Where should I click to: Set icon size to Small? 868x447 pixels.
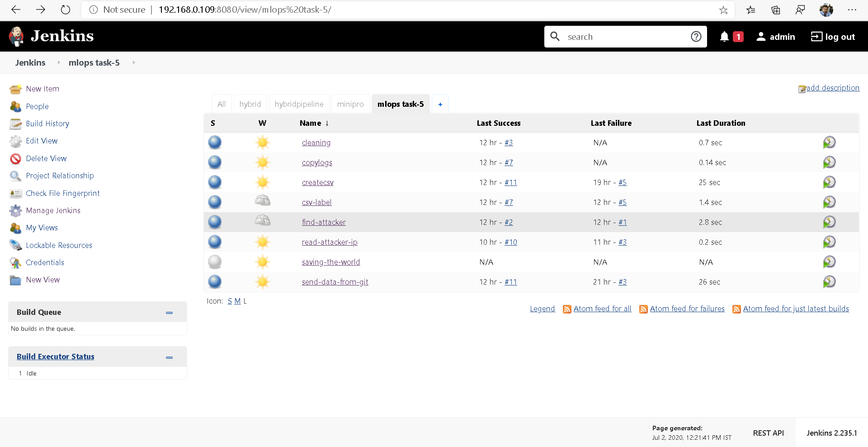click(230, 301)
